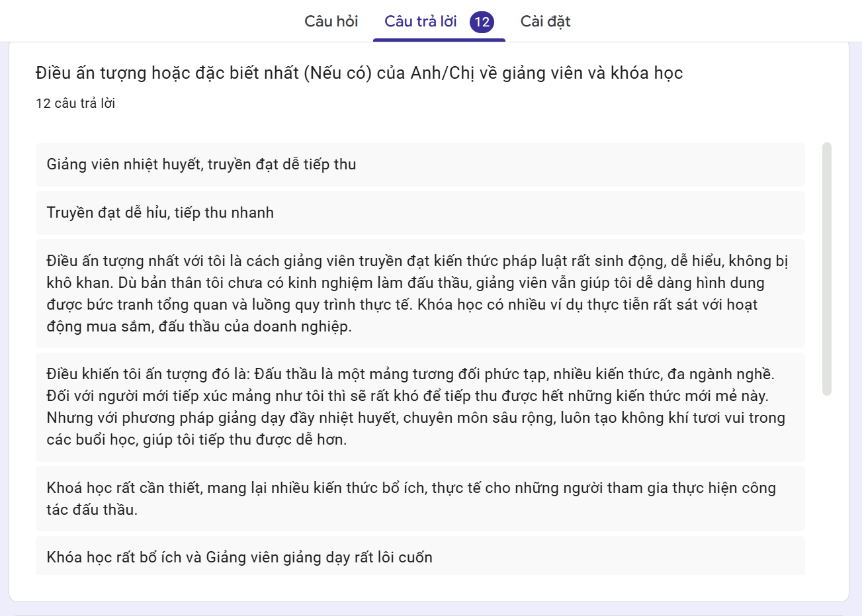Click the vertical scrollbar thumb in responses list
The image size is (862, 616).
826,269
